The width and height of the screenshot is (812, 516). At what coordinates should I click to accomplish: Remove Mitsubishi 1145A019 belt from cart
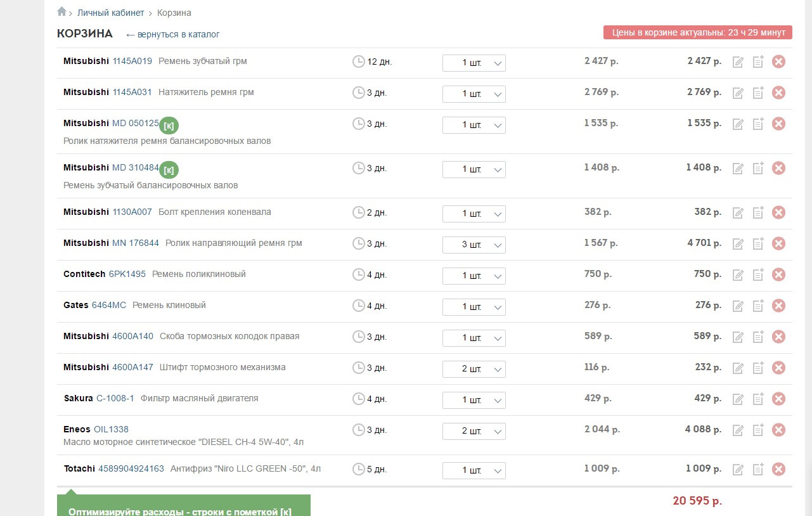point(778,61)
